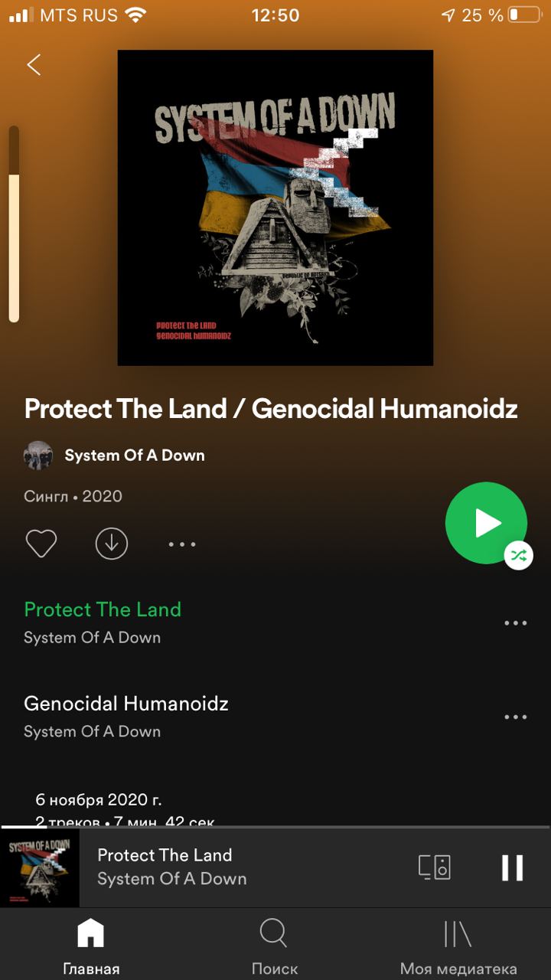
Task: Open the mini player album art
Action: point(40,868)
